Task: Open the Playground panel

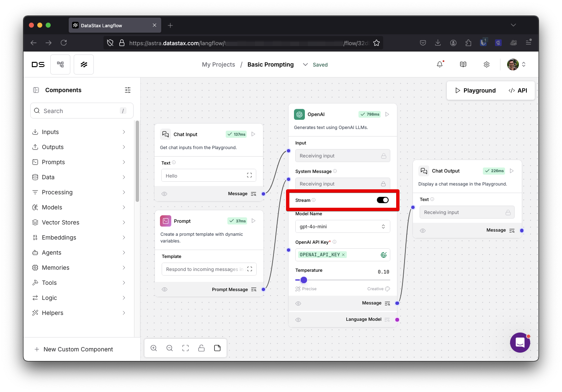Action: 475,90
